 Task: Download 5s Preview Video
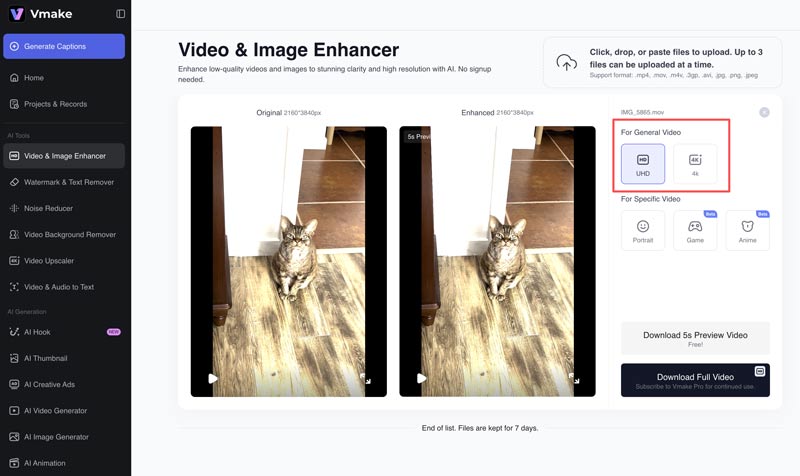click(x=695, y=338)
